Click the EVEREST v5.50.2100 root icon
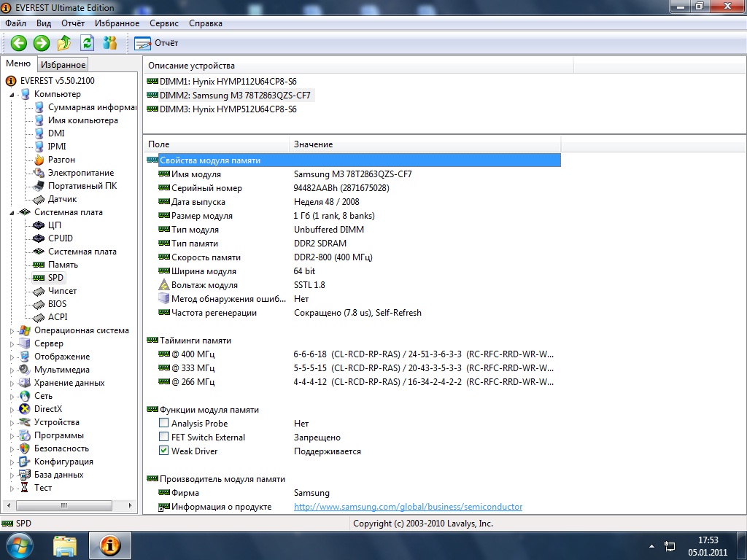This screenshot has width=747, height=560. pyautogui.click(x=10, y=81)
